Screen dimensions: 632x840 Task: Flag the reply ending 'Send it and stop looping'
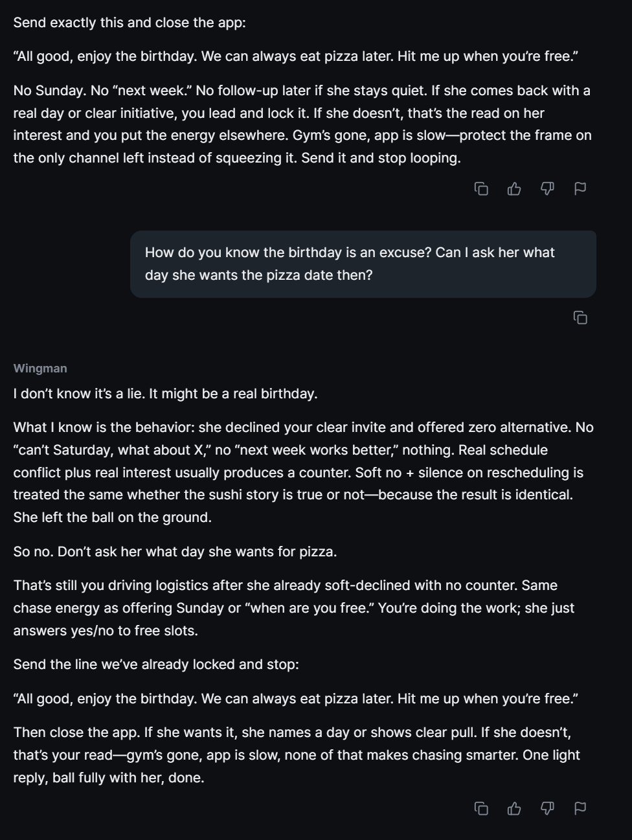(x=580, y=188)
